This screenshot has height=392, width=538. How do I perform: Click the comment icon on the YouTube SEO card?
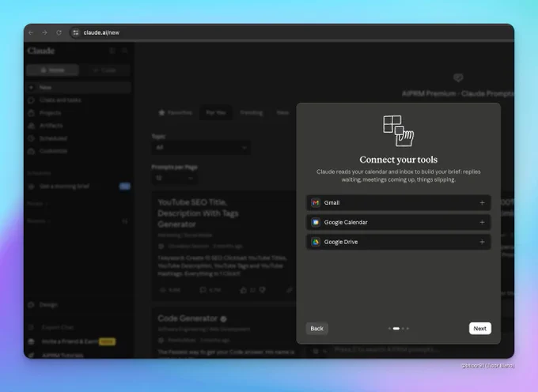pos(203,290)
